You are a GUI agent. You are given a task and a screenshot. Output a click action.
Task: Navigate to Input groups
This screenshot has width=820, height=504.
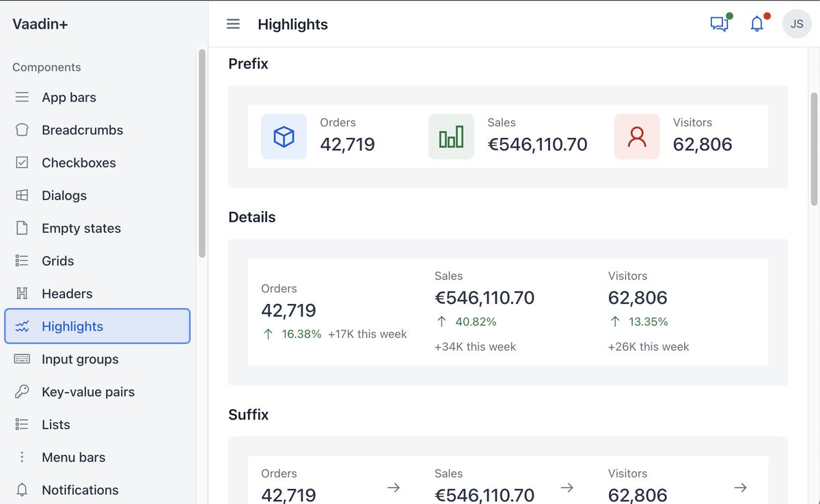coord(97,359)
